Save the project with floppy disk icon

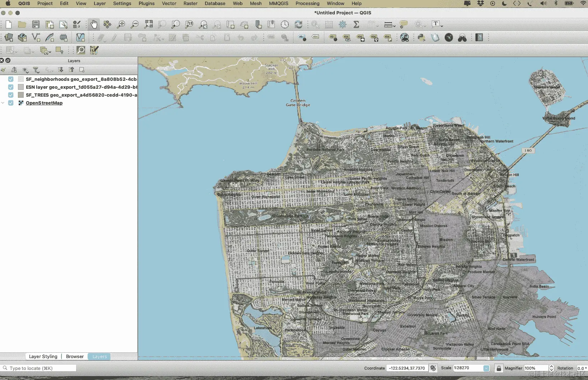(36, 24)
